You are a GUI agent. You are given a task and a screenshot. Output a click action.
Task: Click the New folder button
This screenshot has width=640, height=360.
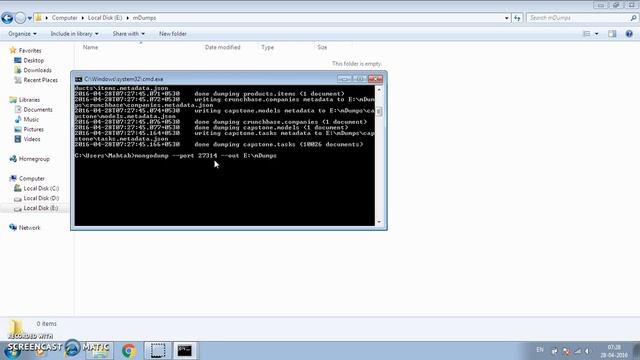[173, 34]
